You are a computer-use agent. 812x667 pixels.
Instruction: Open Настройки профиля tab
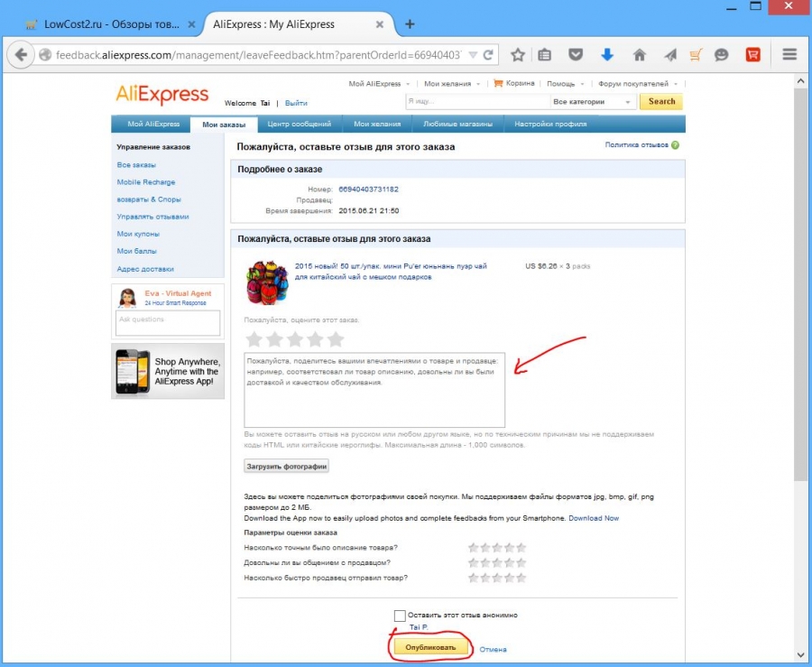click(550, 124)
